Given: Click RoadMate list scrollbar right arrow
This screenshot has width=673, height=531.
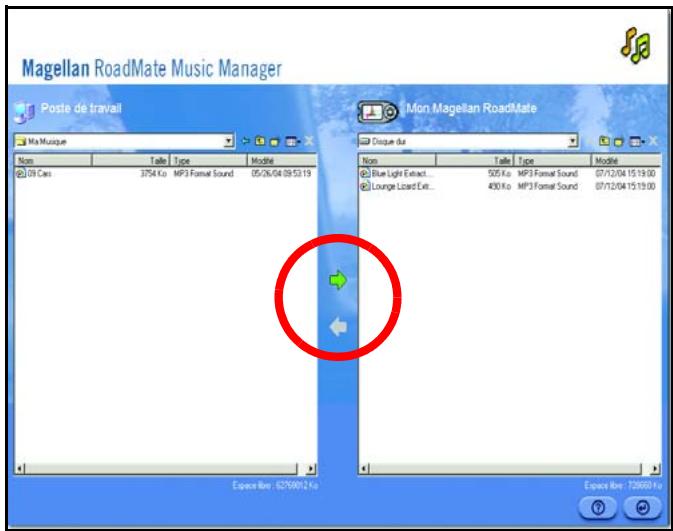Looking at the screenshot, I should pos(655,469).
